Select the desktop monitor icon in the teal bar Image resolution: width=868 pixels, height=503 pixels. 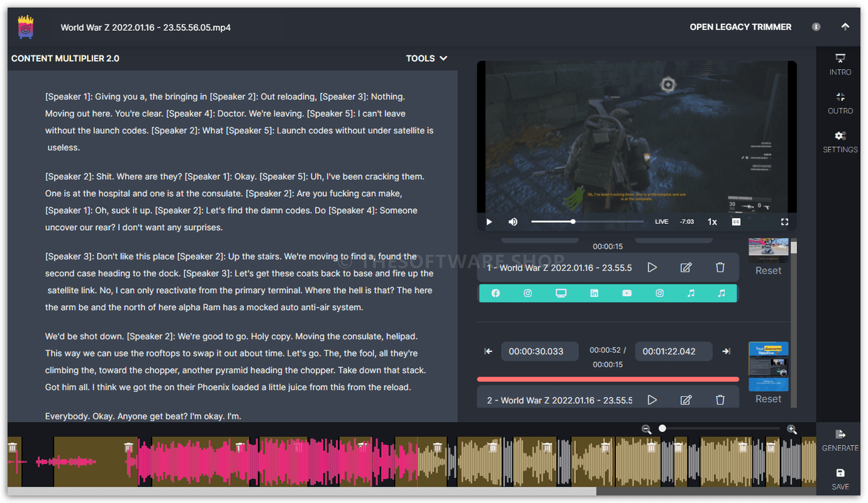[561, 294]
